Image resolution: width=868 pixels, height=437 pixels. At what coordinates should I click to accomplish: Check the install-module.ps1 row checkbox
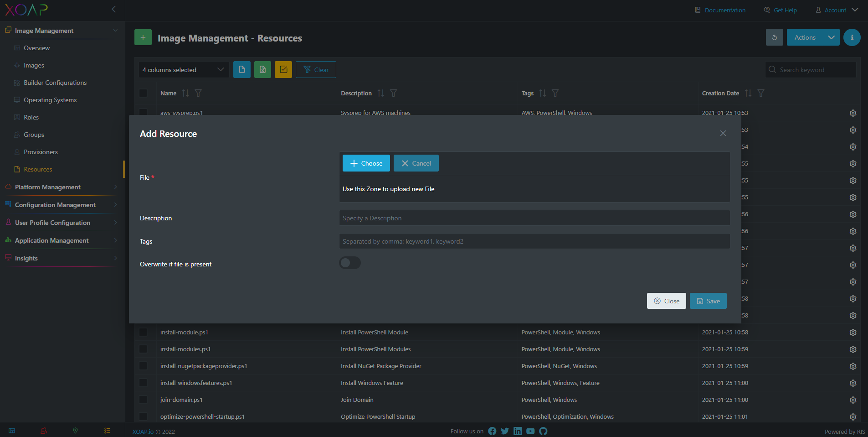point(143,332)
